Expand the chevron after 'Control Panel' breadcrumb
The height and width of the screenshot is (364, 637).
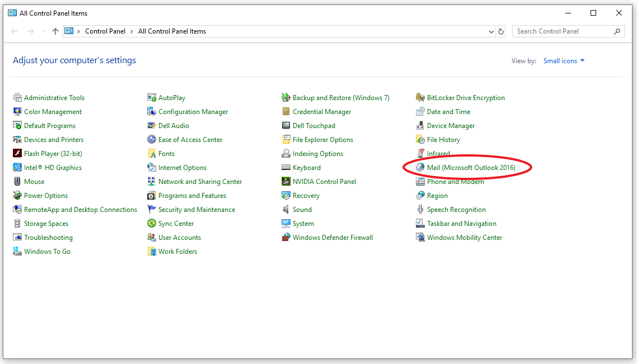coord(132,32)
